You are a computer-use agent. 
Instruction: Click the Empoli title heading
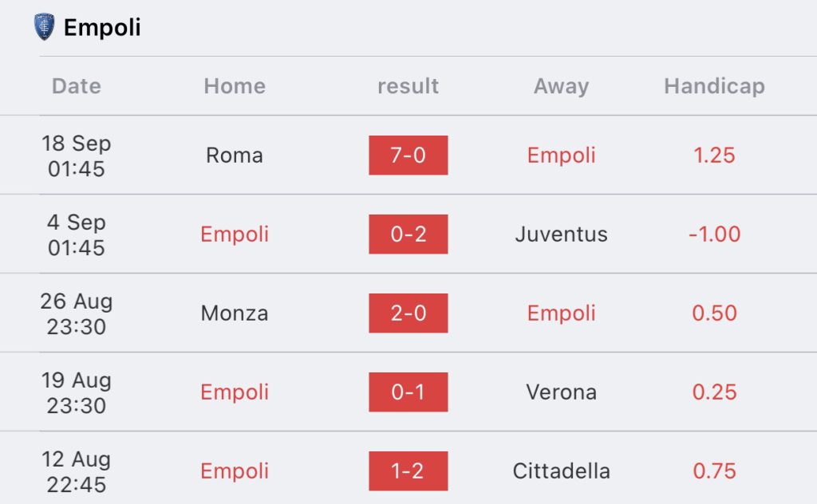(102, 28)
